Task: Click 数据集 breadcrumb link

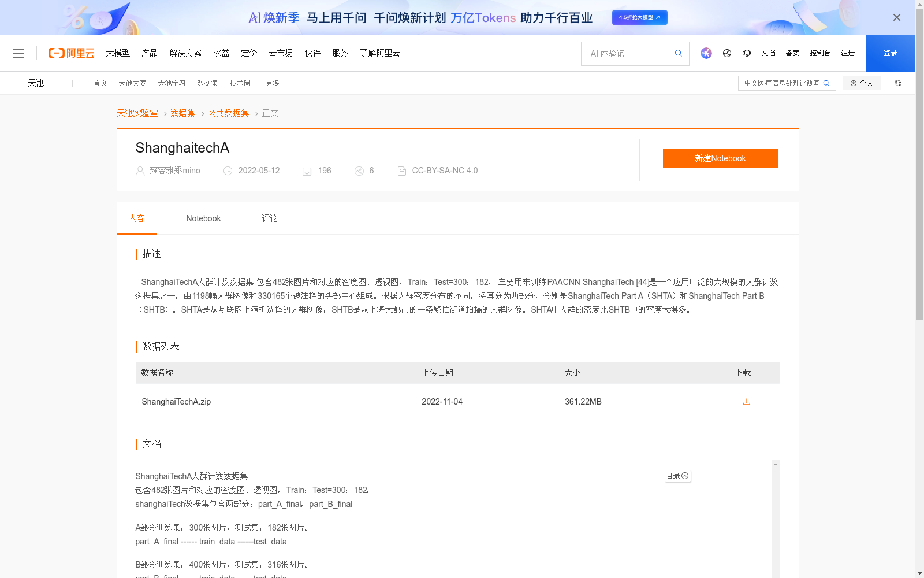Action: (182, 113)
